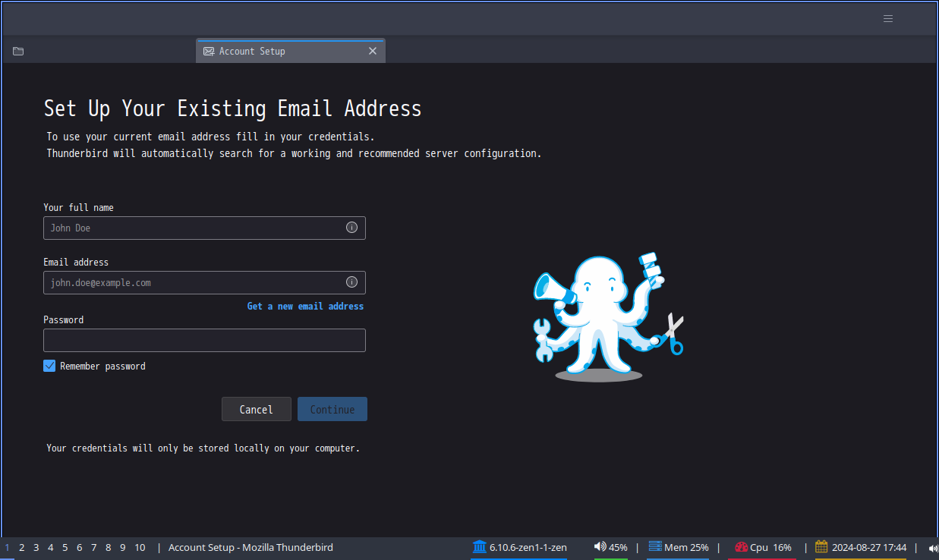Image resolution: width=939 pixels, height=560 pixels.
Task: Open the Get a new email address link
Action: (x=305, y=306)
